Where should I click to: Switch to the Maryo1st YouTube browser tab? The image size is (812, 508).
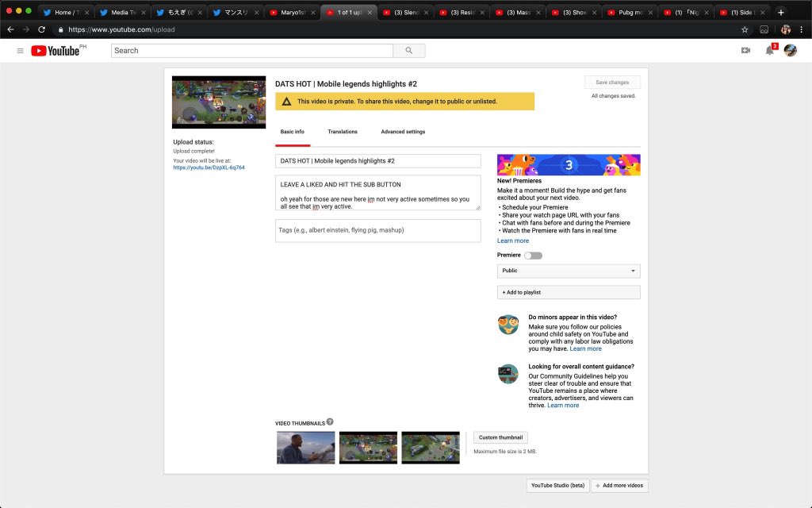(293, 13)
